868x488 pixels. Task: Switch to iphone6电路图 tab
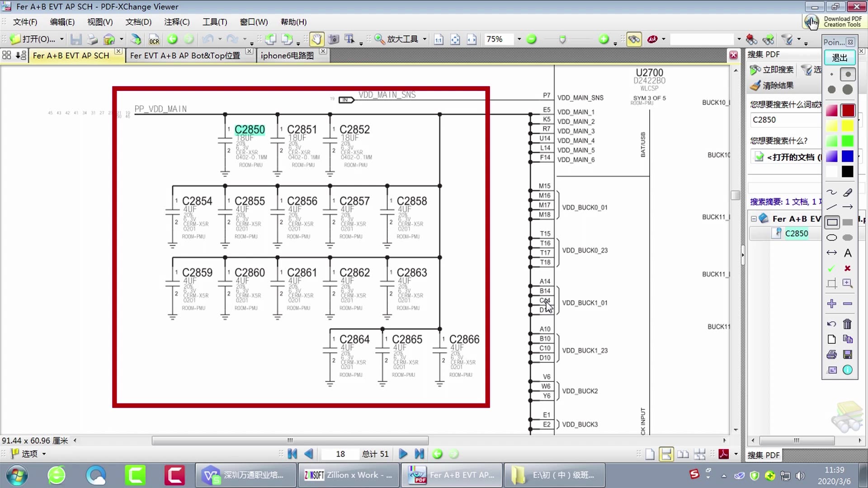(x=287, y=56)
